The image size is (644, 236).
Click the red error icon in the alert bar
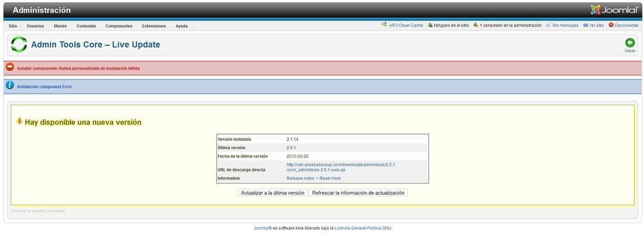coord(10,67)
